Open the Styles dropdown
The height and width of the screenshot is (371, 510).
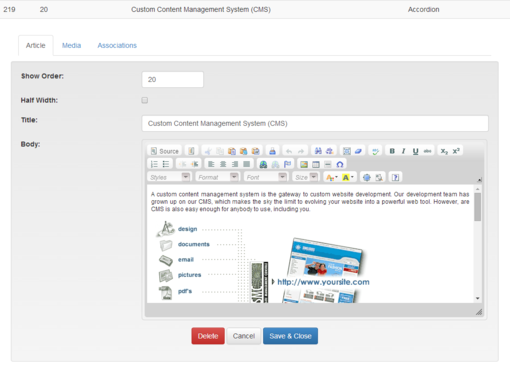click(x=169, y=177)
